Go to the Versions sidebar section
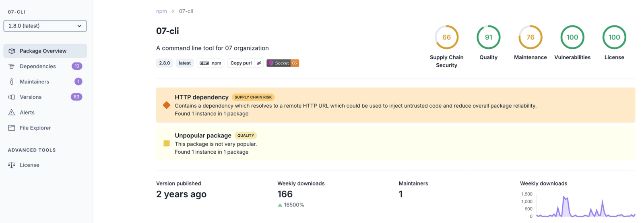Viewport: 644px width, 223px height. 31,97
